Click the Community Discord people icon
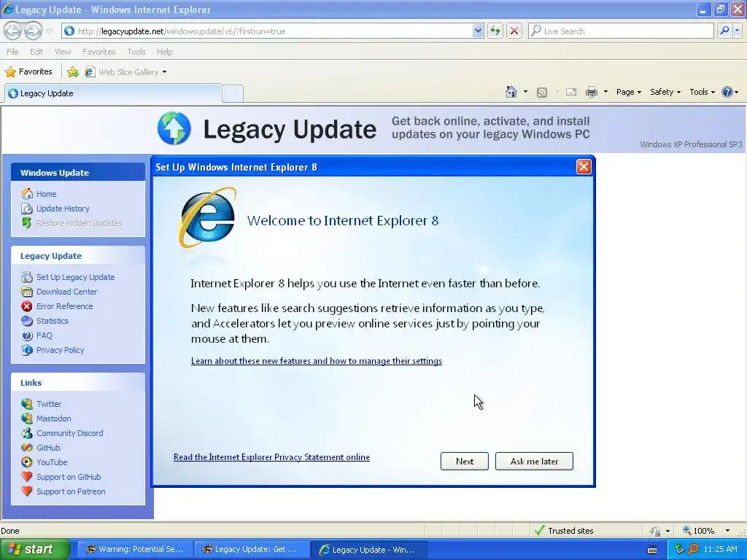 (27, 433)
